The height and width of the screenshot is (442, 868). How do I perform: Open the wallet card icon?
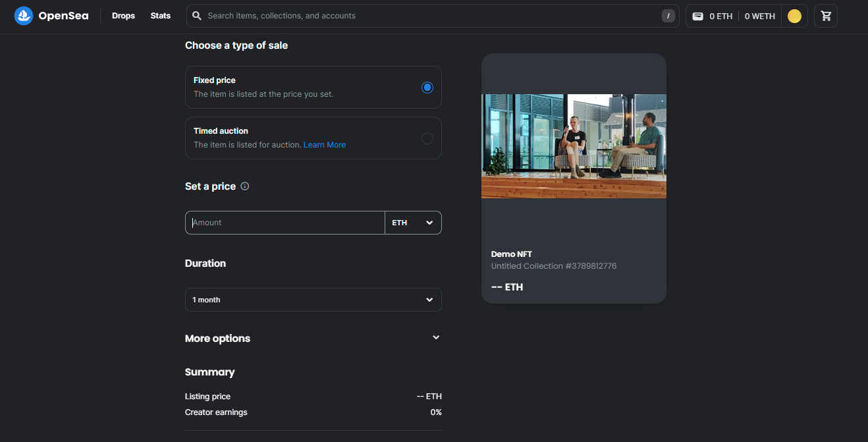[x=698, y=16]
